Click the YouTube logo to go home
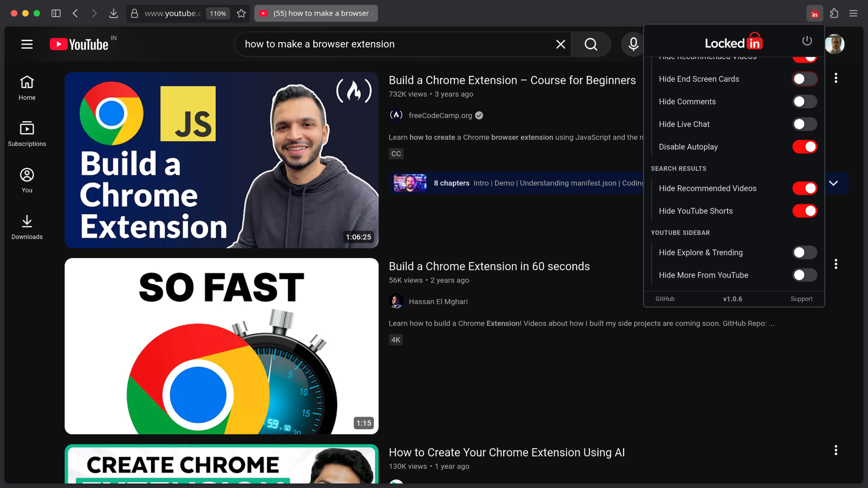868x488 pixels. click(x=79, y=44)
